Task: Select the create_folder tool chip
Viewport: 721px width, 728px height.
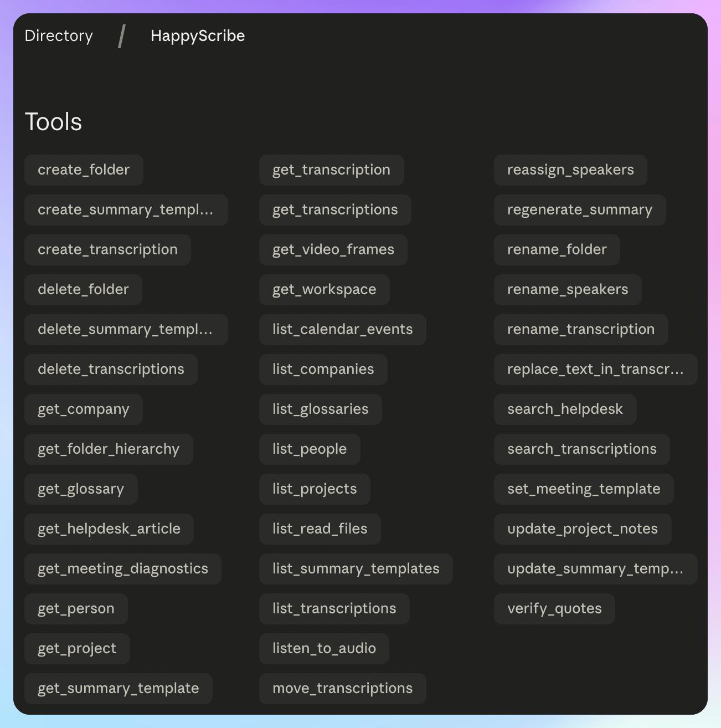Action: pyautogui.click(x=84, y=170)
